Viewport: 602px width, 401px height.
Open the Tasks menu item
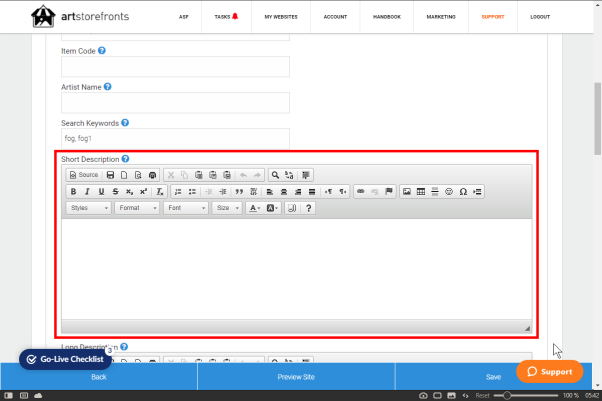(226, 17)
